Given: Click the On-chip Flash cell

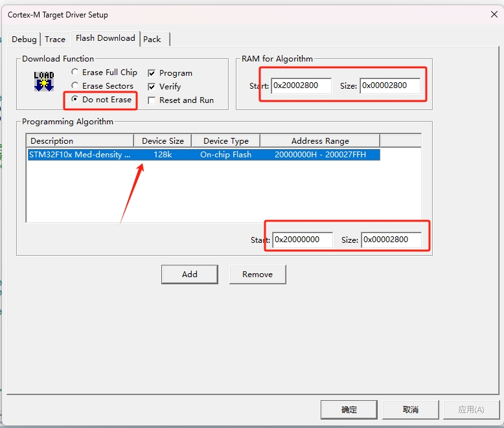Looking at the screenshot, I should click(226, 155).
